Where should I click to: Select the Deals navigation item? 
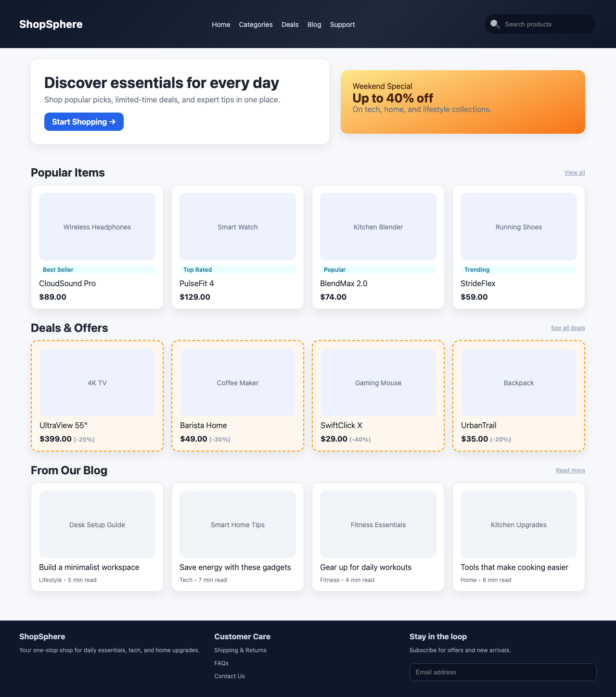click(x=290, y=25)
